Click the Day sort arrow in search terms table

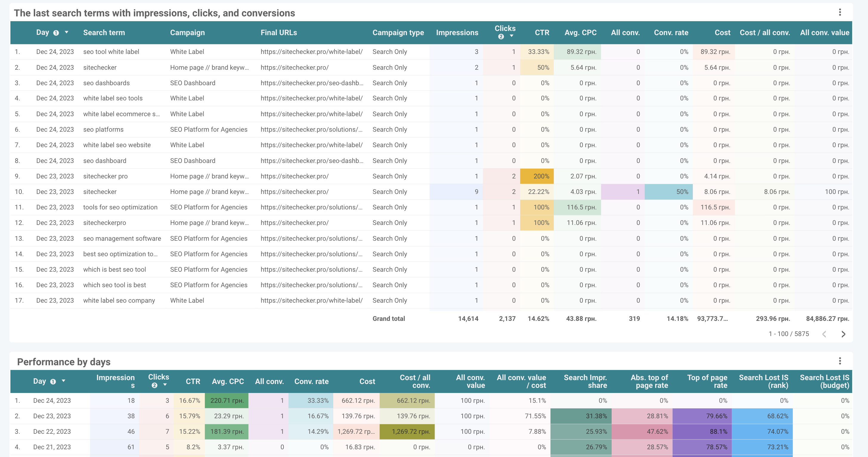[x=66, y=32]
